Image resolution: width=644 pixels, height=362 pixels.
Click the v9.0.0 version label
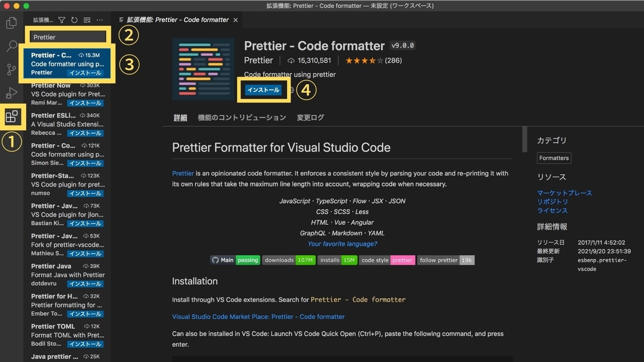[402, 46]
